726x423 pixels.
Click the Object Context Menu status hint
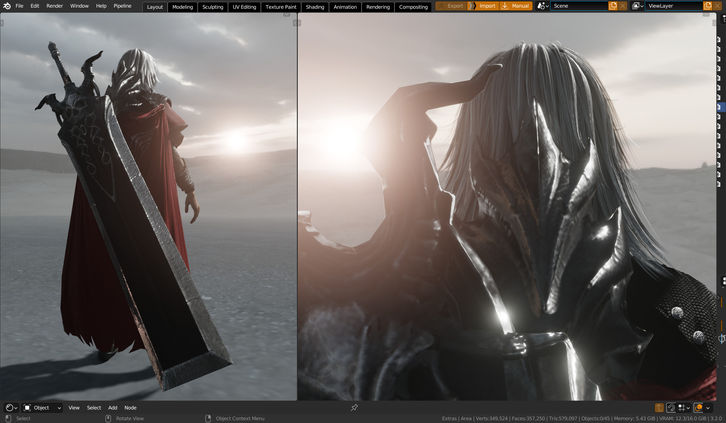[240, 419]
